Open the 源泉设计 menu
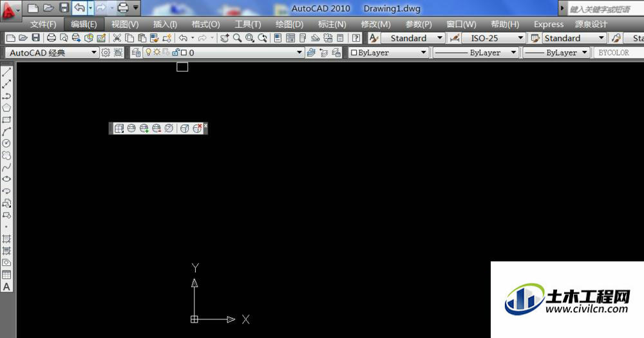 [591, 24]
